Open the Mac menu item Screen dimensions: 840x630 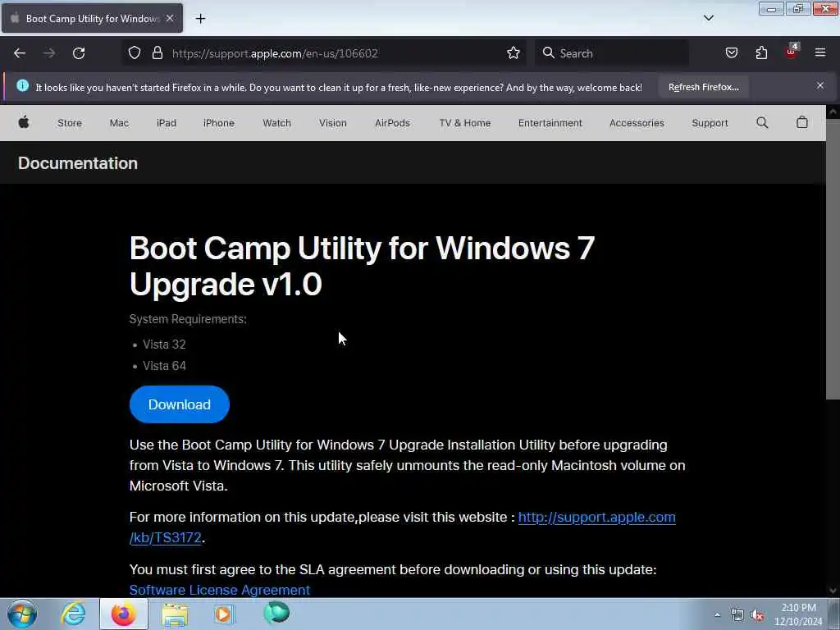(x=119, y=123)
